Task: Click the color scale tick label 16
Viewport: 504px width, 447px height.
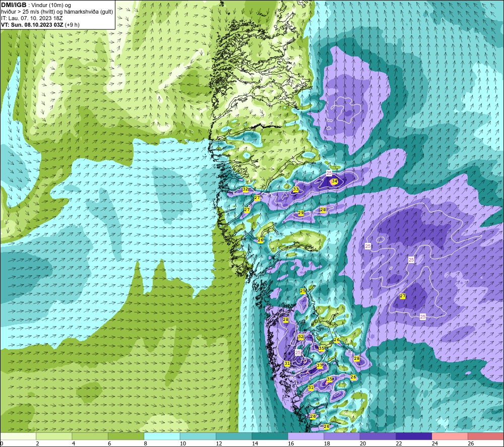Action: [x=291, y=443]
